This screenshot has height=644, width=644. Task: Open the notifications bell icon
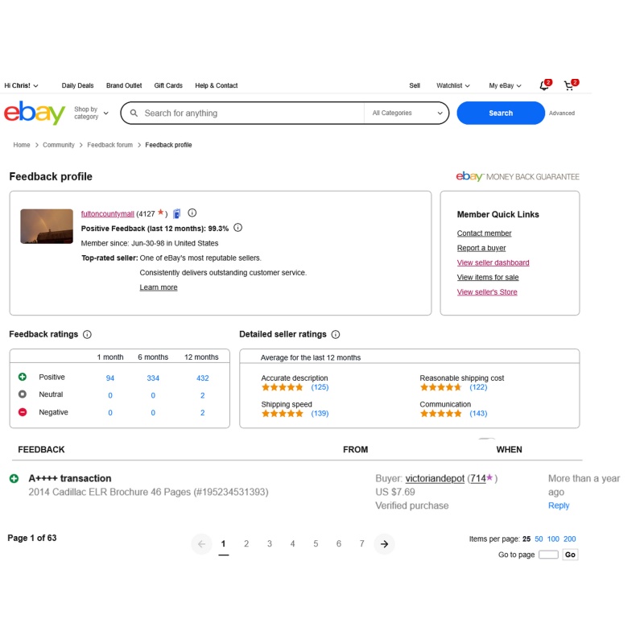coord(544,85)
